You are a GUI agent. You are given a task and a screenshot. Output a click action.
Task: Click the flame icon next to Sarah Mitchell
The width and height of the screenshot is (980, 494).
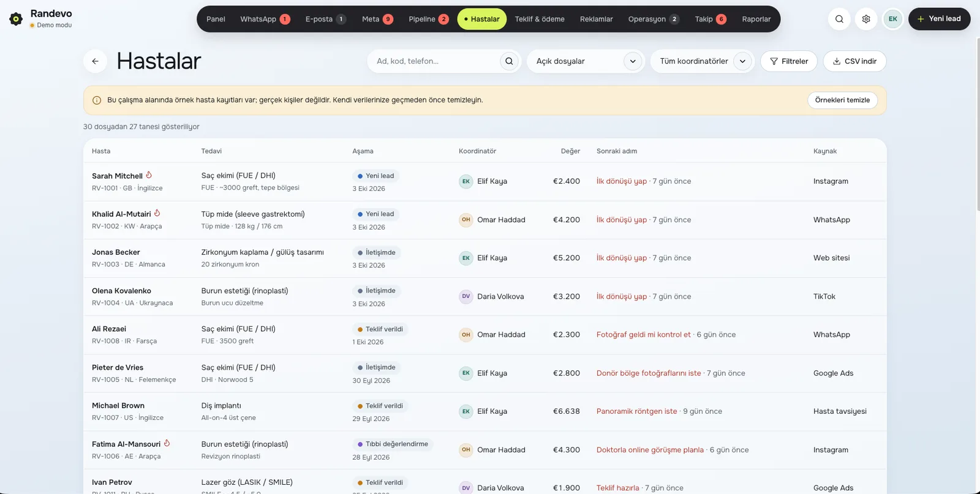coord(149,175)
